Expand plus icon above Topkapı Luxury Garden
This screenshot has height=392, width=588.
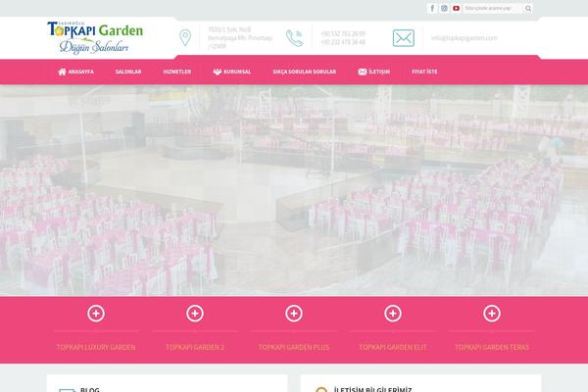coord(96,314)
